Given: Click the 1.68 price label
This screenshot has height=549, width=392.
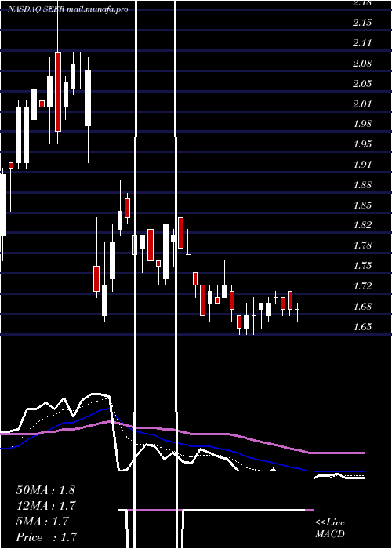Looking at the screenshot, I should pyautogui.click(x=362, y=307).
